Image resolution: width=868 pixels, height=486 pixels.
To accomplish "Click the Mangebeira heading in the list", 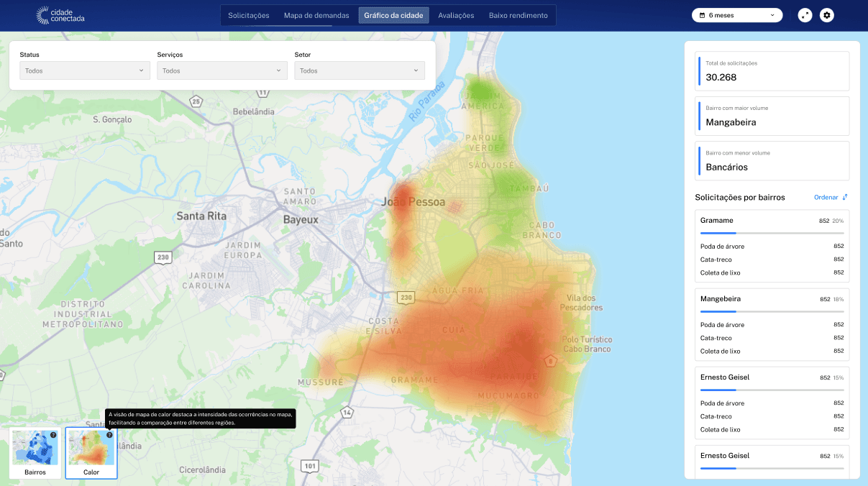I will [x=721, y=298].
